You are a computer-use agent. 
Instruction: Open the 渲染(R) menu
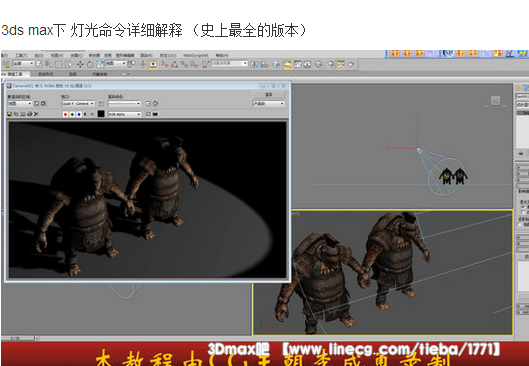point(146,55)
